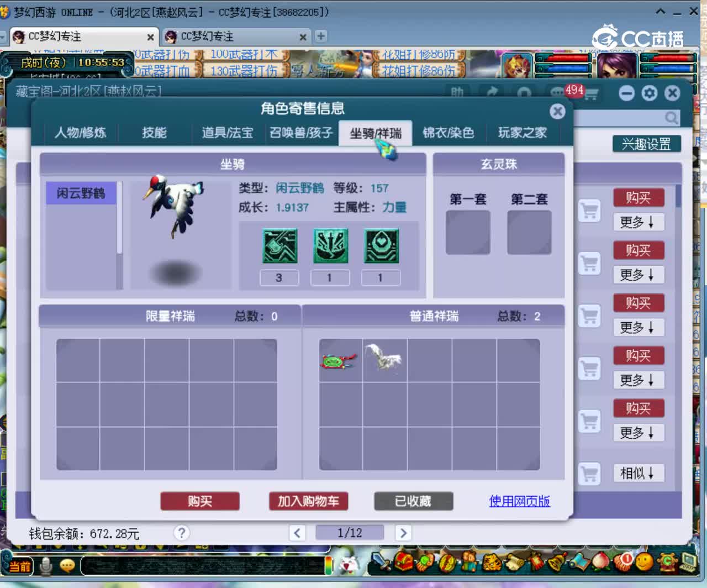
Task: Select the rightmost mount skill icon
Action: [x=381, y=246]
